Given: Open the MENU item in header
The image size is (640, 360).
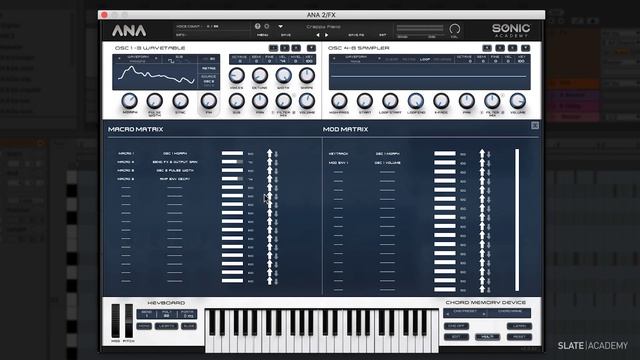Looking at the screenshot, I should 262,35.
